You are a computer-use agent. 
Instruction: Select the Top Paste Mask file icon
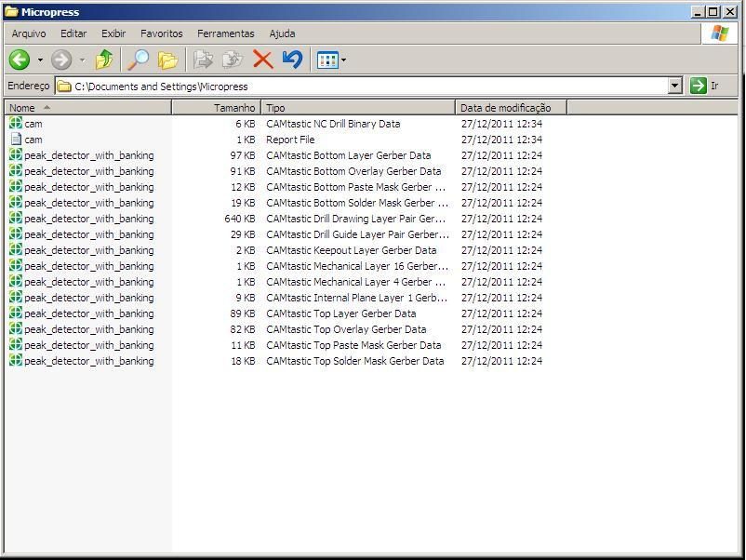coord(16,344)
